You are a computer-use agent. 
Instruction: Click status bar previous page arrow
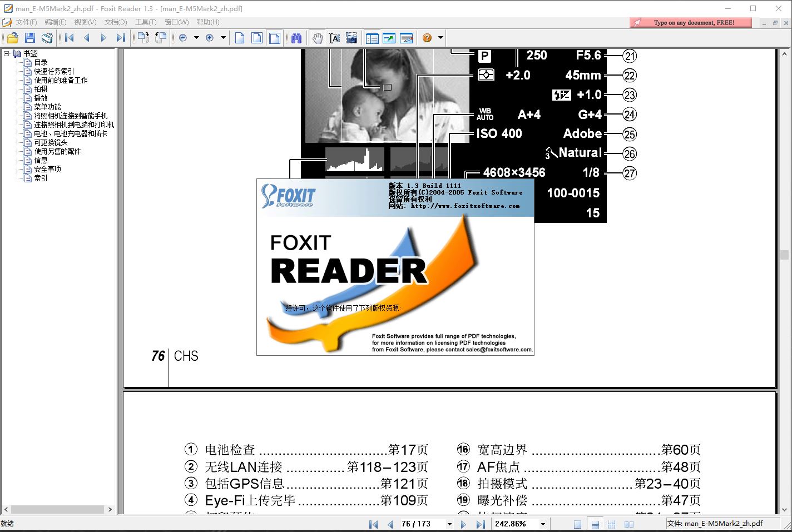[x=390, y=524]
